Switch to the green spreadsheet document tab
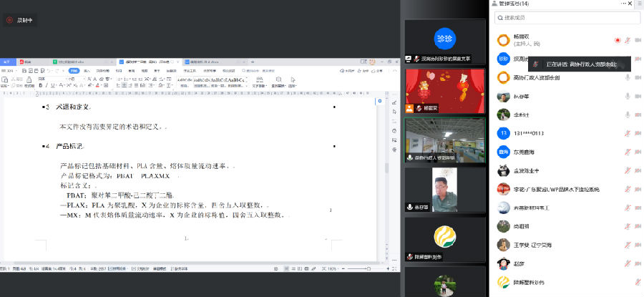The width and height of the screenshot is (644, 297). click(84, 62)
